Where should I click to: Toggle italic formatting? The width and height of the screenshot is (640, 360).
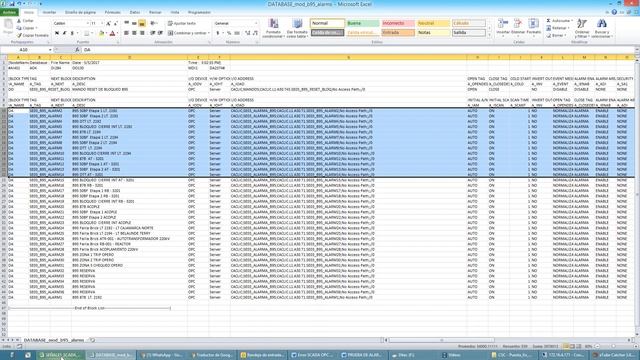point(64,33)
